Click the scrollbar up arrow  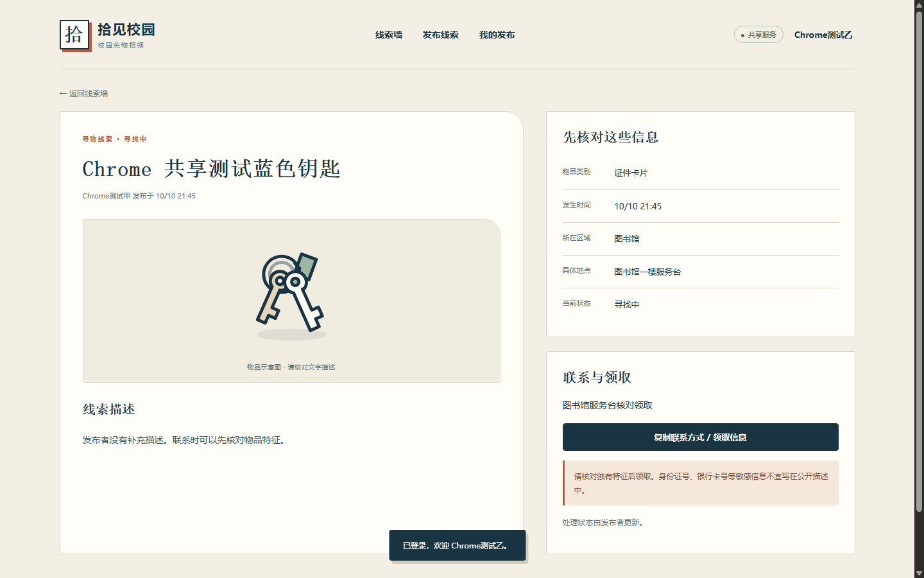click(x=919, y=4)
